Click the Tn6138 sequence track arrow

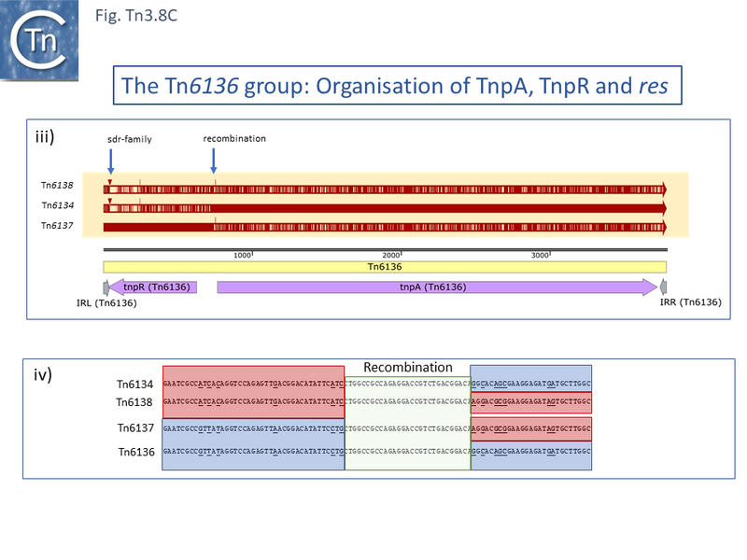[373, 186]
